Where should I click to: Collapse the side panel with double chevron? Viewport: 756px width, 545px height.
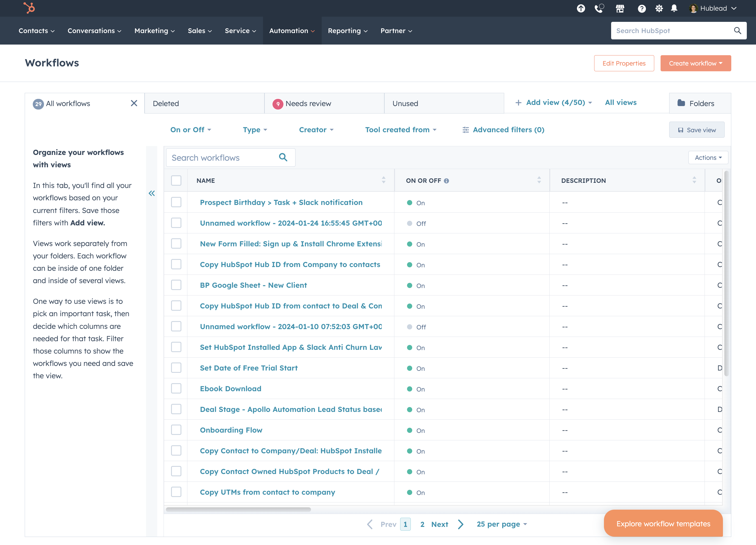pyautogui.click(x=152, y=193)
